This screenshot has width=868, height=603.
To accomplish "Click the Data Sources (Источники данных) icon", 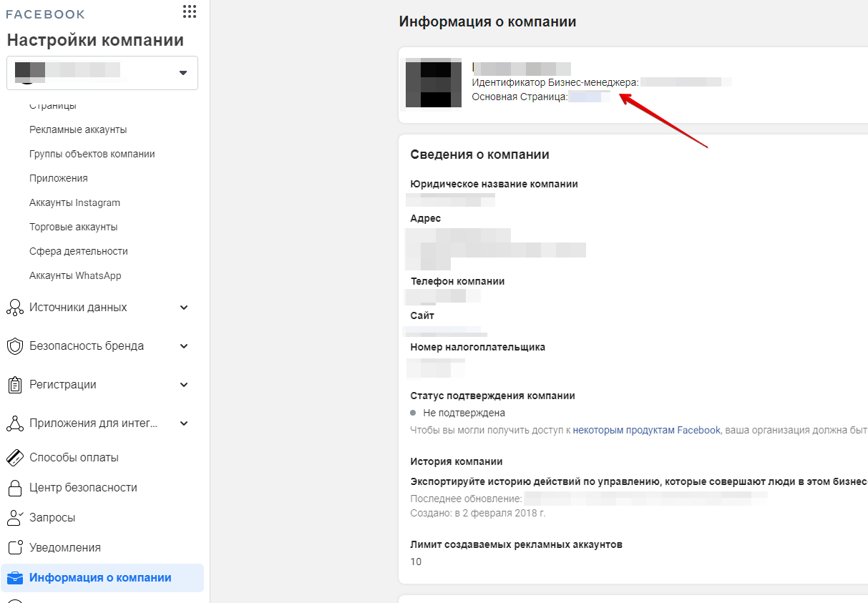I will (x=15, y=308).
